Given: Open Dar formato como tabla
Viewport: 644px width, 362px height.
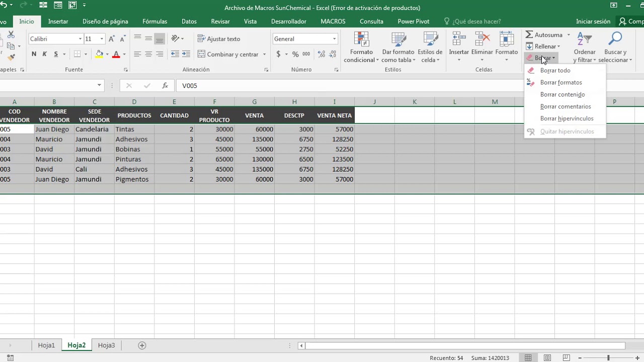Looking at the screenshot, I should (398, 48).
